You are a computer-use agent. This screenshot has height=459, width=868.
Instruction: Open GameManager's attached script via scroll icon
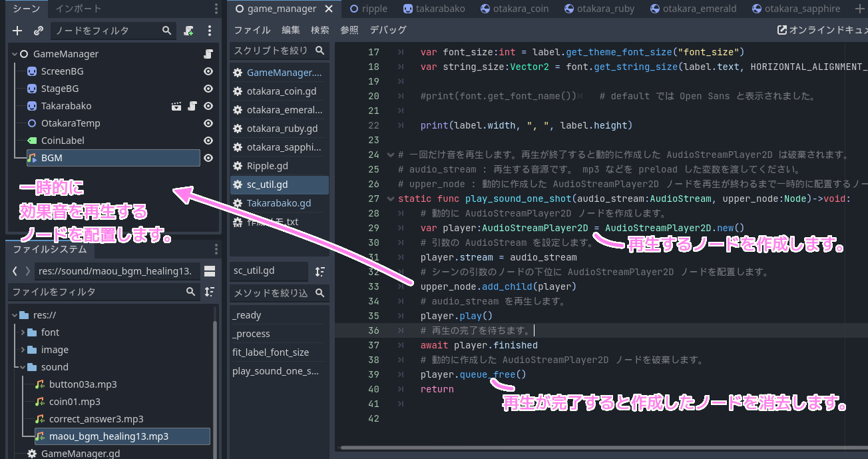[x=208, y=53]
